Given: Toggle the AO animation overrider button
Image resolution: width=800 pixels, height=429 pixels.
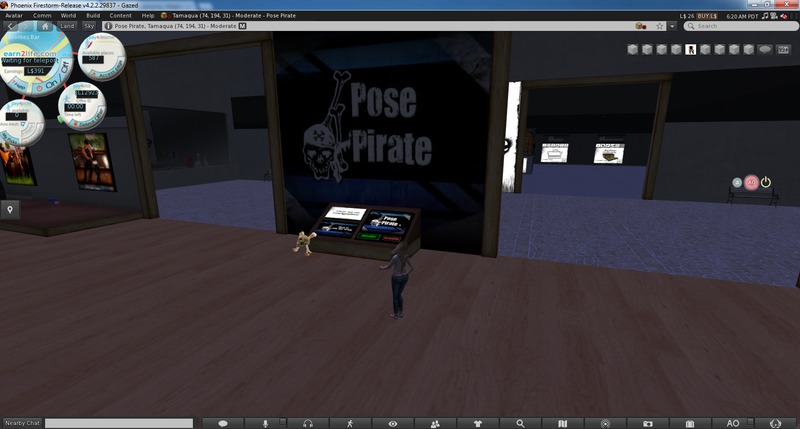Looking at the screenshot, I should tap(732, 423).
